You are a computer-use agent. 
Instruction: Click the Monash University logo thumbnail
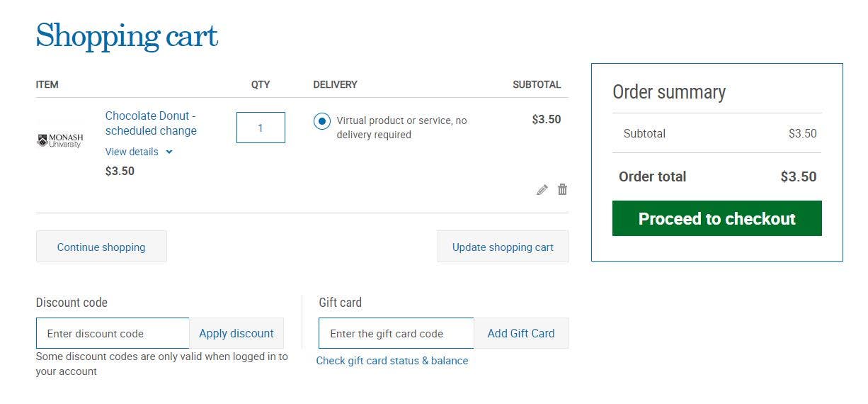coord(60,140)
